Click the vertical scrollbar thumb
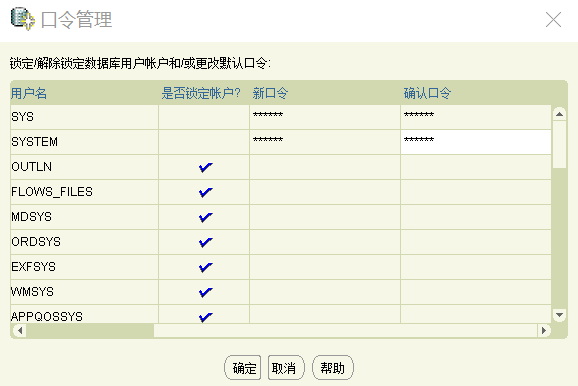578x386 pixels. [x=559, y=145]
